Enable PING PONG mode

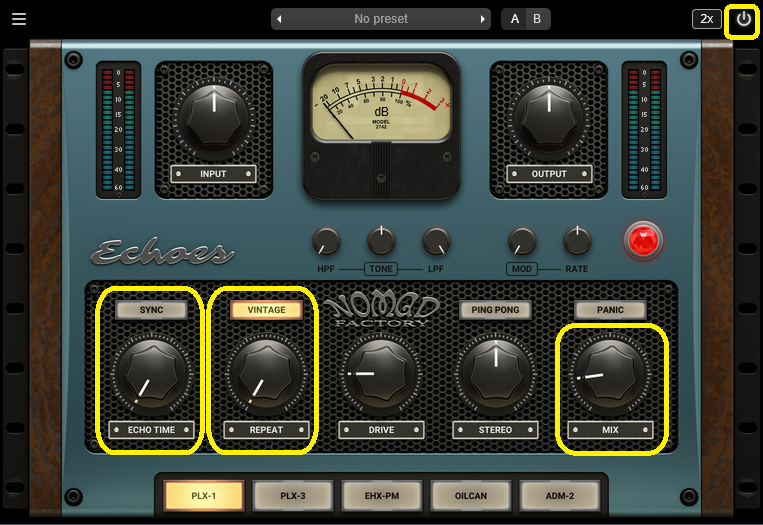tap(495, 310)
